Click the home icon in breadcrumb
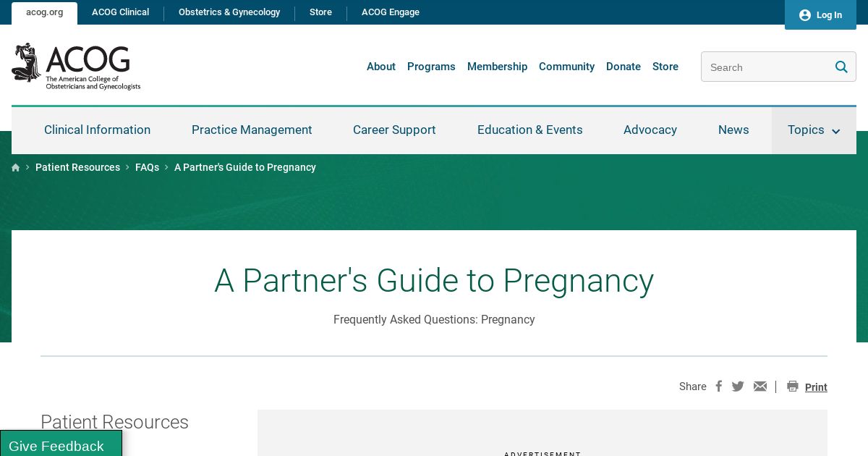This screenshot has height=456, width=868. (16, 167)
